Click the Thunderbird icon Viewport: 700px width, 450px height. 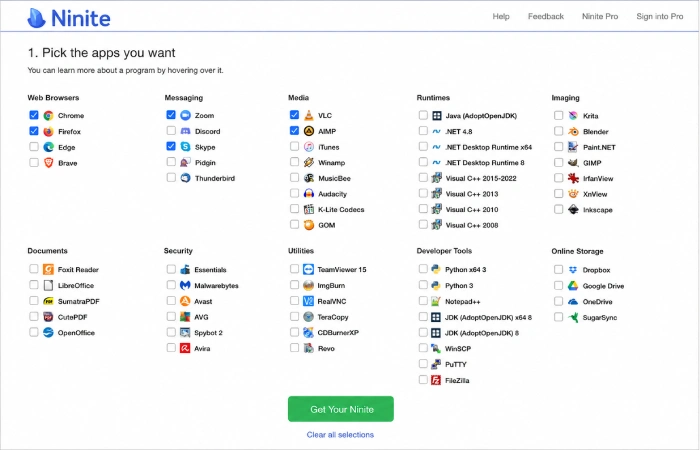185,178
